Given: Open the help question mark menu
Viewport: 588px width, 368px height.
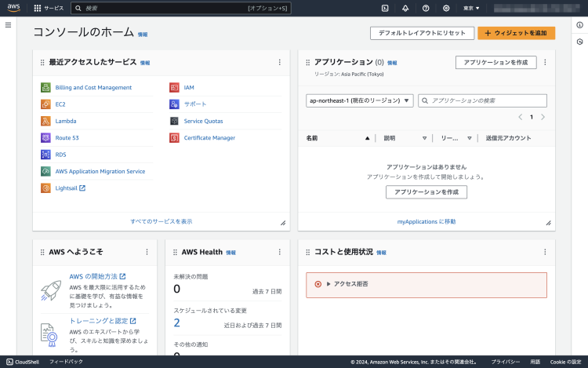Looking at the screenshot, I should [x=426, y=8].
